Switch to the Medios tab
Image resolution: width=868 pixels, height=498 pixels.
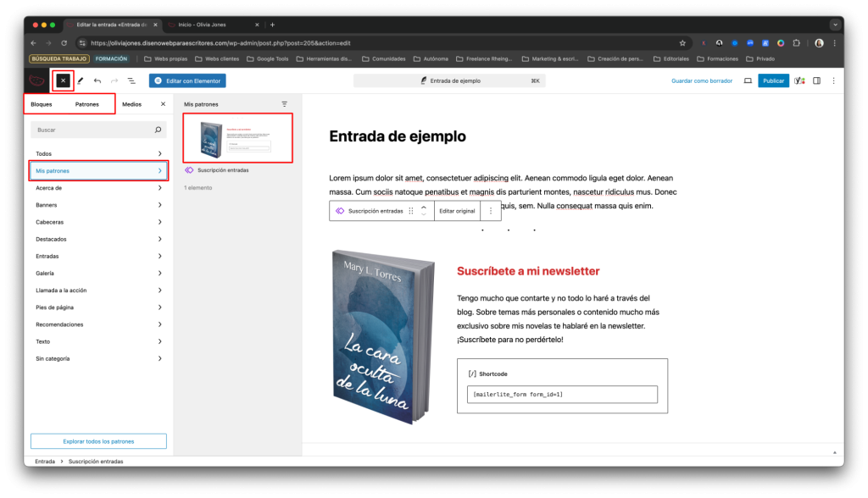131,104
